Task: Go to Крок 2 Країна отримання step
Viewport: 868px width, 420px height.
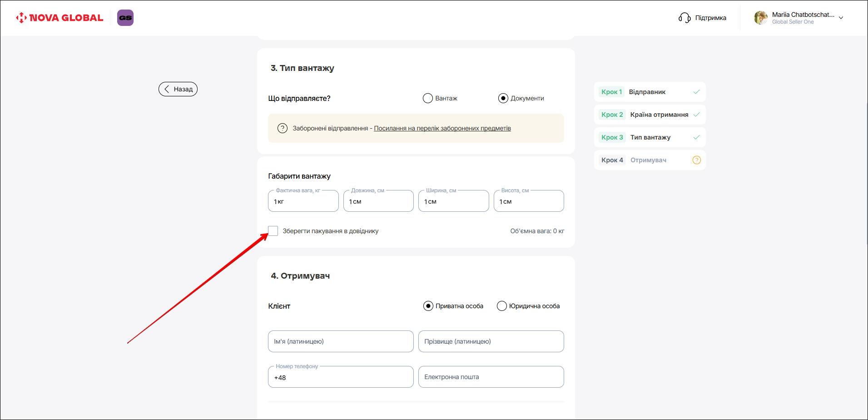Action: click(x=649, y=115)
